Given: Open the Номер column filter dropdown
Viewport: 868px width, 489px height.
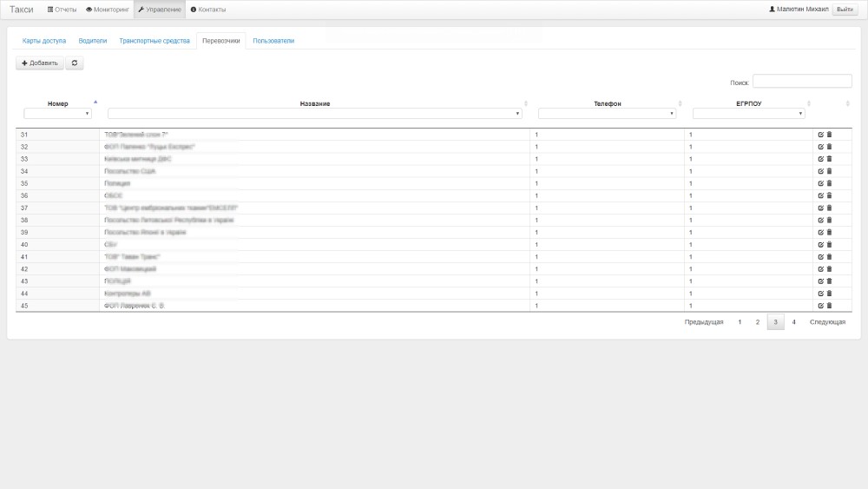Looking at the screenshot, I should (x=57, y=114).
